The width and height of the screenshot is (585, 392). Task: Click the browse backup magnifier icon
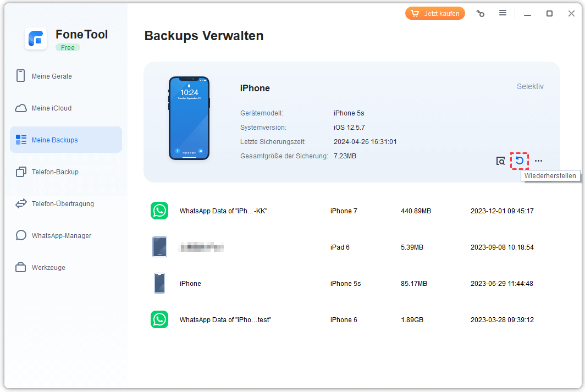[500, 161]
